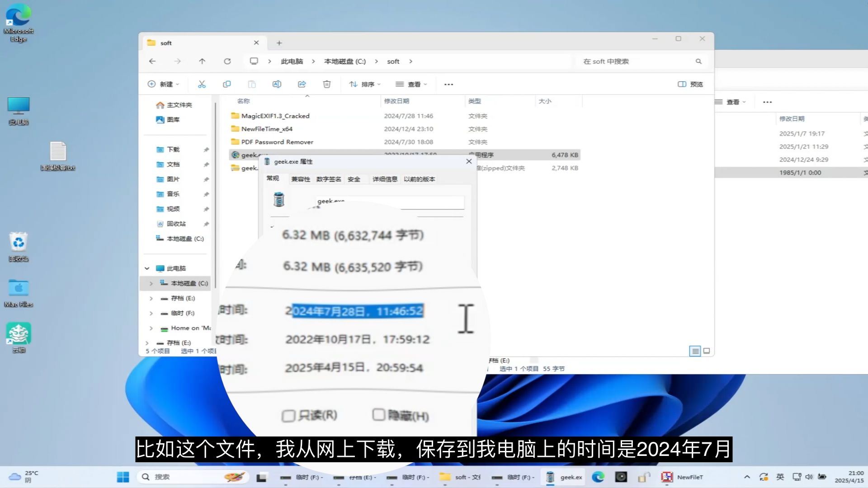The image size is (868, 488).
Task: Open the three-dots more options menu in soft window
Action: tap(448, 84)
